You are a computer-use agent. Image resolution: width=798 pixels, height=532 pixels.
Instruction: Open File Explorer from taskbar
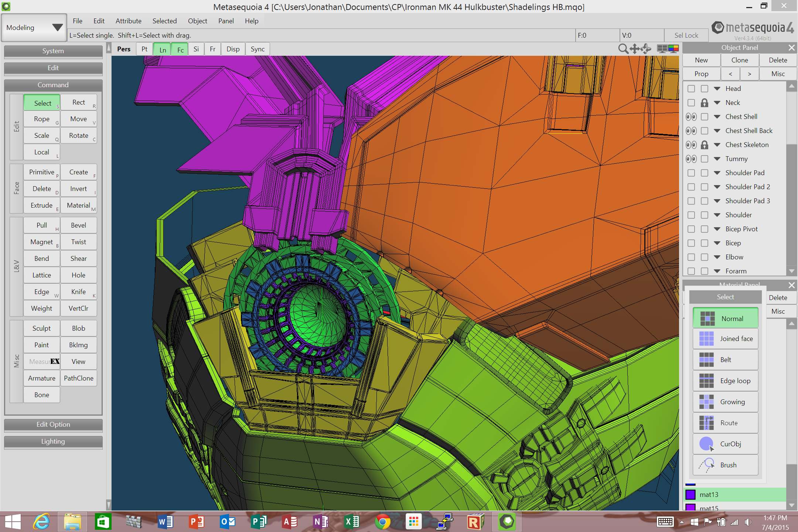click(x=72, y=522)
